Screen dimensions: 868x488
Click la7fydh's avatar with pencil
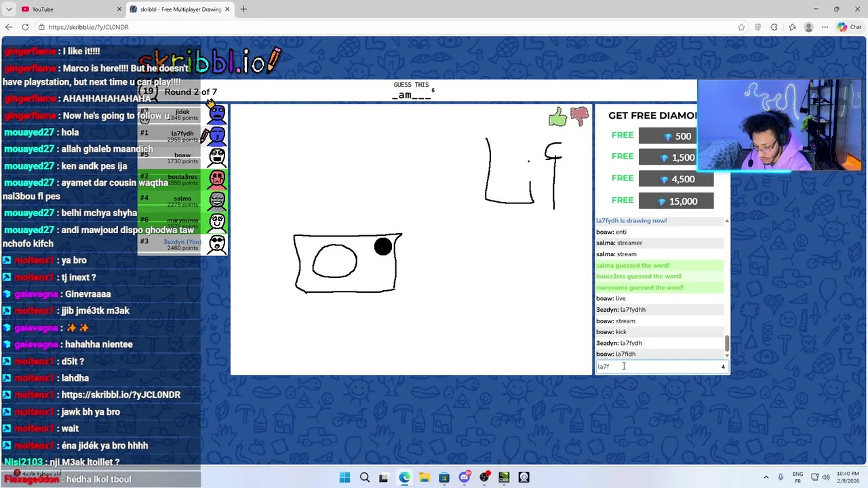tap(217, 136)
